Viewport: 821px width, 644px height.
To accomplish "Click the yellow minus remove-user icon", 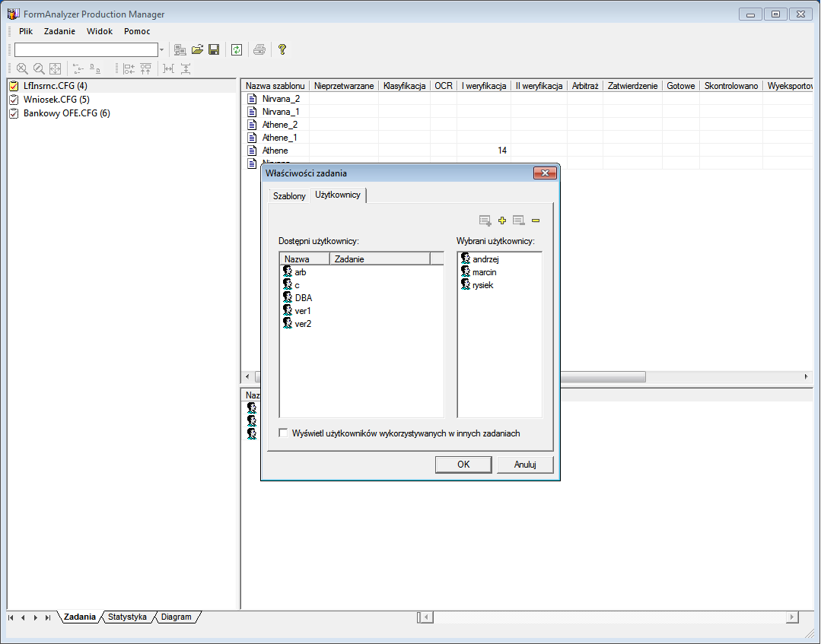I will (x=536, y=220).
